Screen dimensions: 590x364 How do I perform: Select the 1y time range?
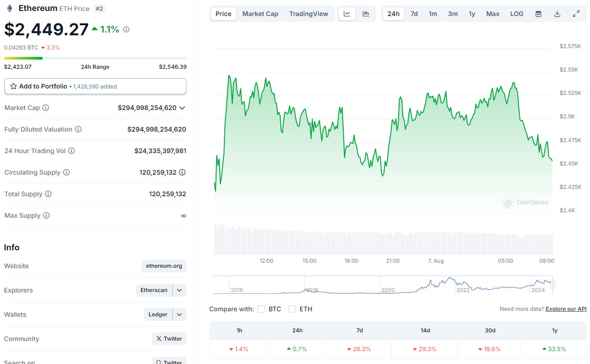(x=472, y=14)
